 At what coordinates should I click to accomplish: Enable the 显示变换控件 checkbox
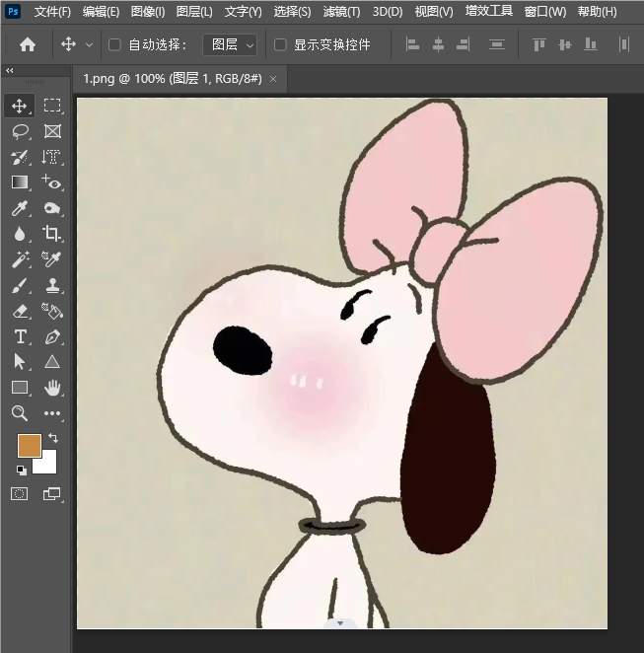(x=280, y=44)
